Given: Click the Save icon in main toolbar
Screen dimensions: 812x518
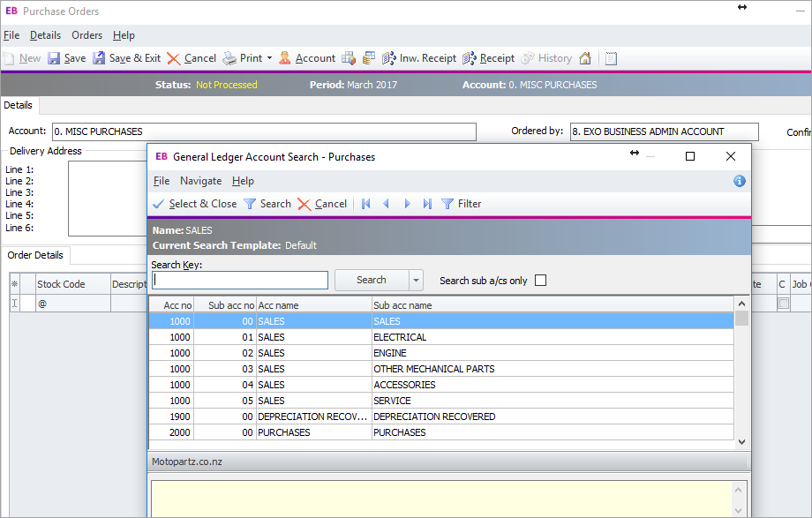Looking at the screenshot, I should (x=54, y=58).
